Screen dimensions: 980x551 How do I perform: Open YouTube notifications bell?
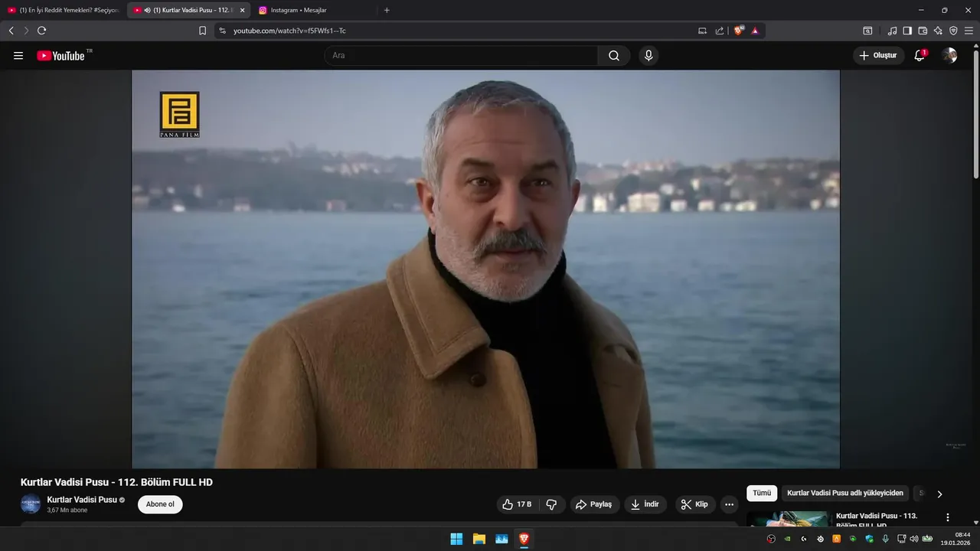(x=920, y=56)
